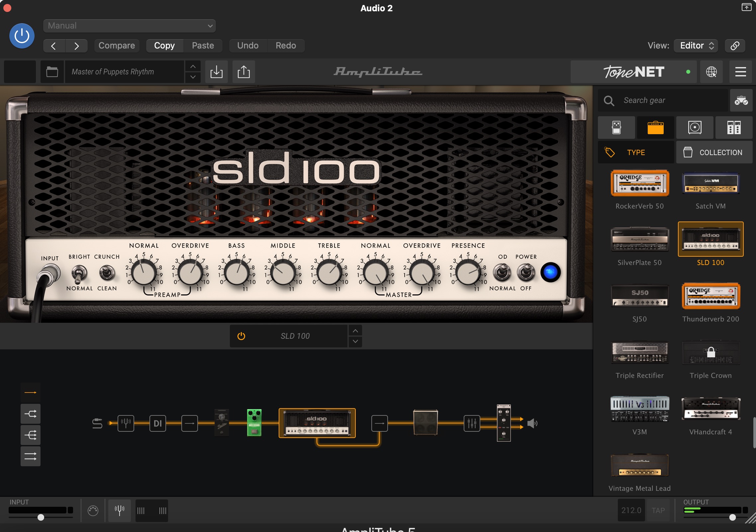Open the Manual preset dropdown
Screen dimensions: 756x532
coord(130,26)
